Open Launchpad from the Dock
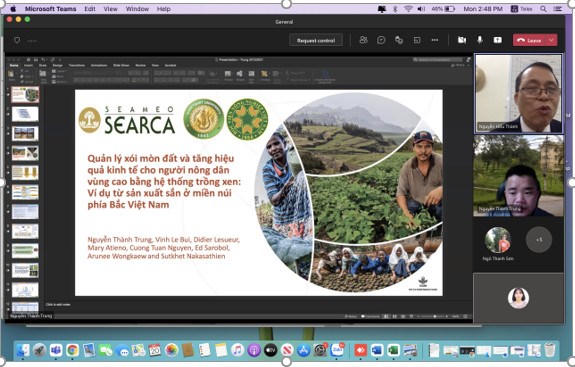Viewport: 575px width, 367px height. click(39, 351)
